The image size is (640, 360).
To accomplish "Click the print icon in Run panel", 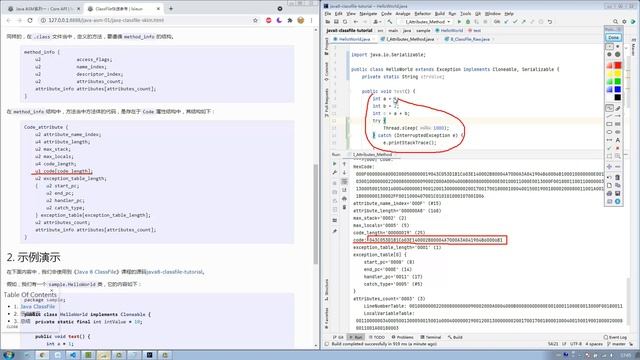I will [344, 199].
